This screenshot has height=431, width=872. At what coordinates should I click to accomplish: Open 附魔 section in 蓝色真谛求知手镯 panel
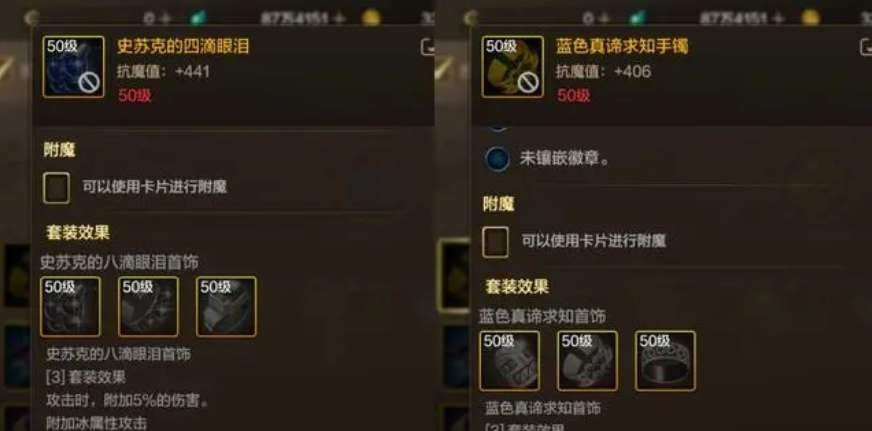coord(498,204)
